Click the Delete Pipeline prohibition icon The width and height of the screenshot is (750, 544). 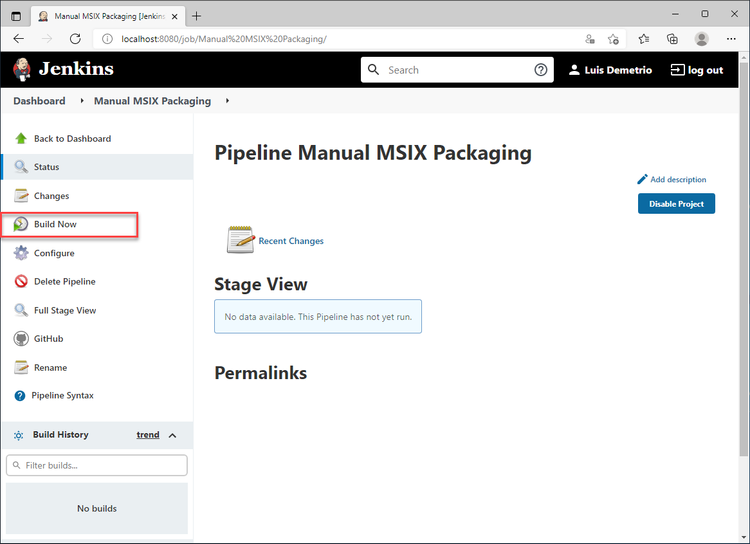(21, 282)
